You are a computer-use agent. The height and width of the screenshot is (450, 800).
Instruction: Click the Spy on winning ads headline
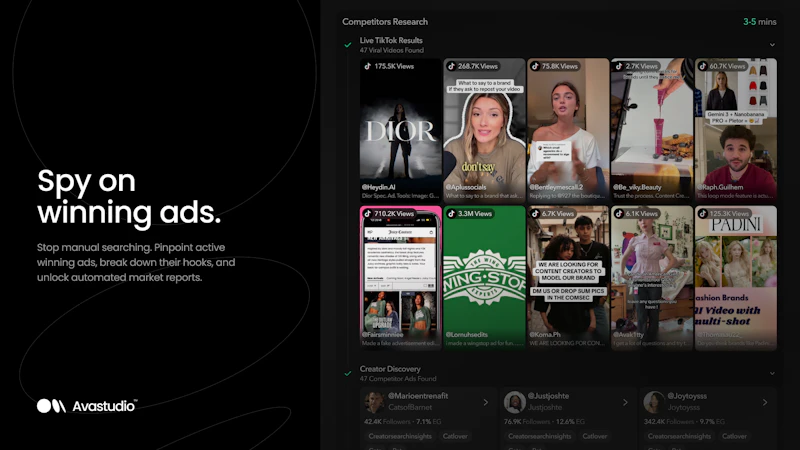coord(129,196)
